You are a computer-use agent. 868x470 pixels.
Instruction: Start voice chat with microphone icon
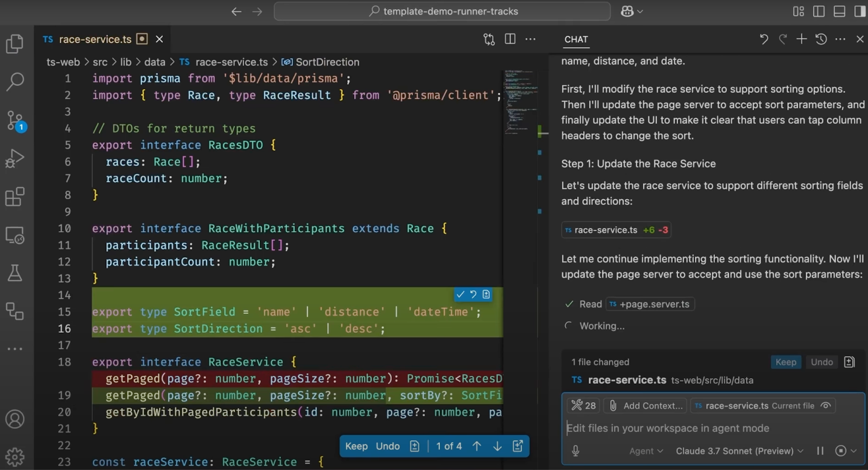pos(576,451)
